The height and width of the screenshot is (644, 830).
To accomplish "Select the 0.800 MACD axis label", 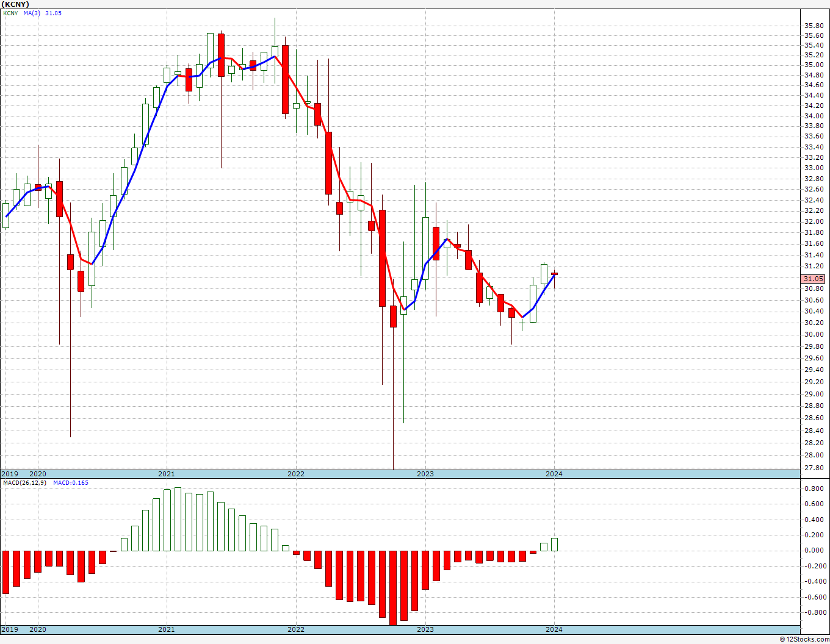I will tap(814, 489).
